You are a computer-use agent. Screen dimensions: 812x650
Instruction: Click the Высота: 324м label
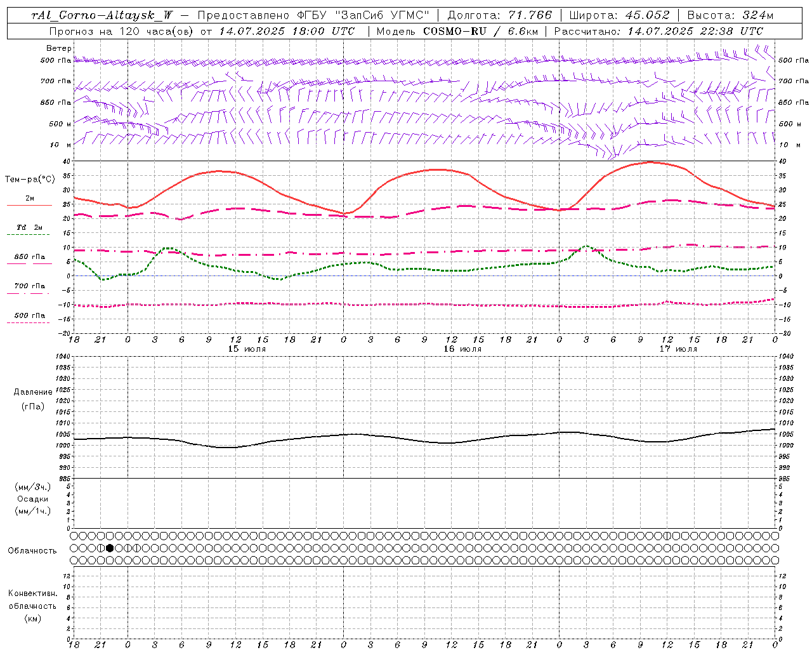click(731, 15)
